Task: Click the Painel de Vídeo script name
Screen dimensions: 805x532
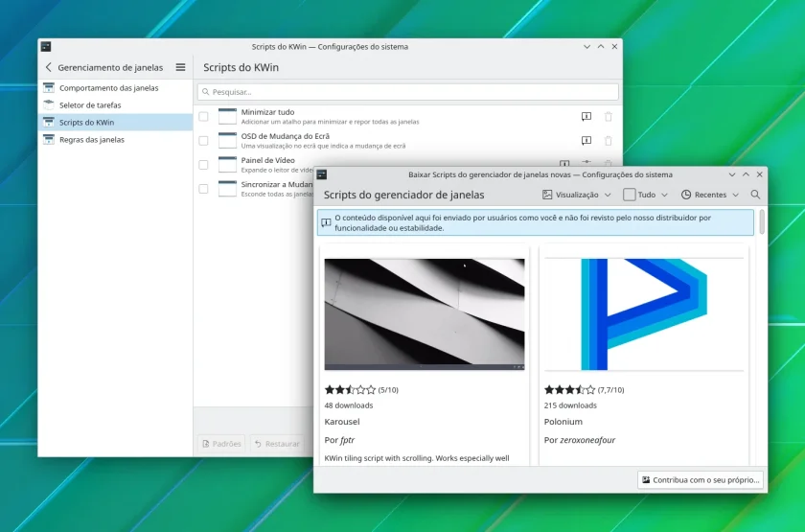Action: [268, 160]
